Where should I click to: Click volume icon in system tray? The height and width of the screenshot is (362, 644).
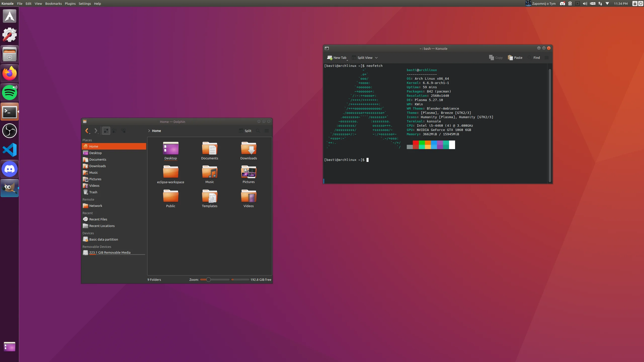pyautogui.click(x=585, y=4)
